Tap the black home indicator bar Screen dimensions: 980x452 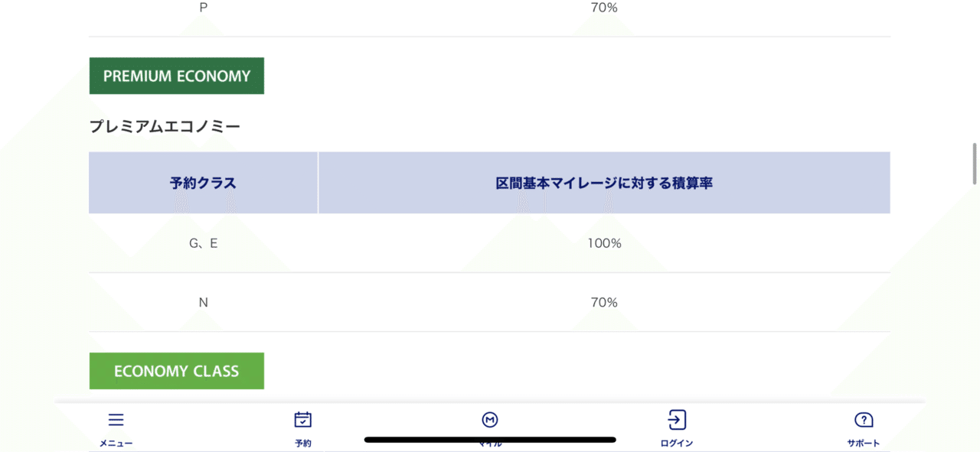pyautogui.click(x=490, y=440)
